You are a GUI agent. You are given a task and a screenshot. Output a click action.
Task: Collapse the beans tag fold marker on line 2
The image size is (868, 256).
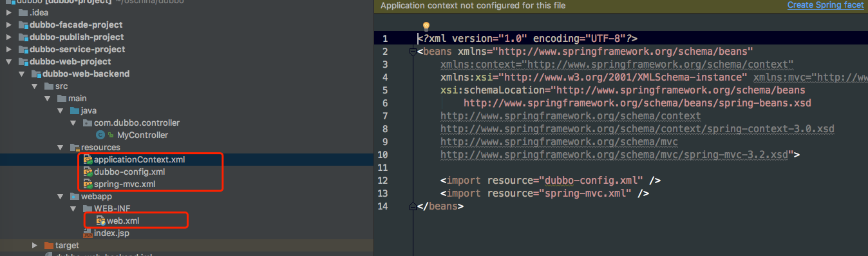(x=413, y=52)
